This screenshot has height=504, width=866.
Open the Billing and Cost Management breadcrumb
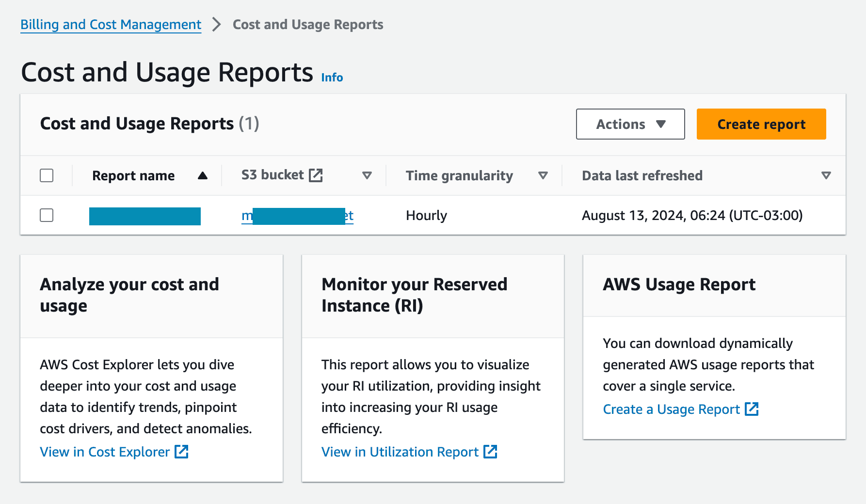(111, 24)
